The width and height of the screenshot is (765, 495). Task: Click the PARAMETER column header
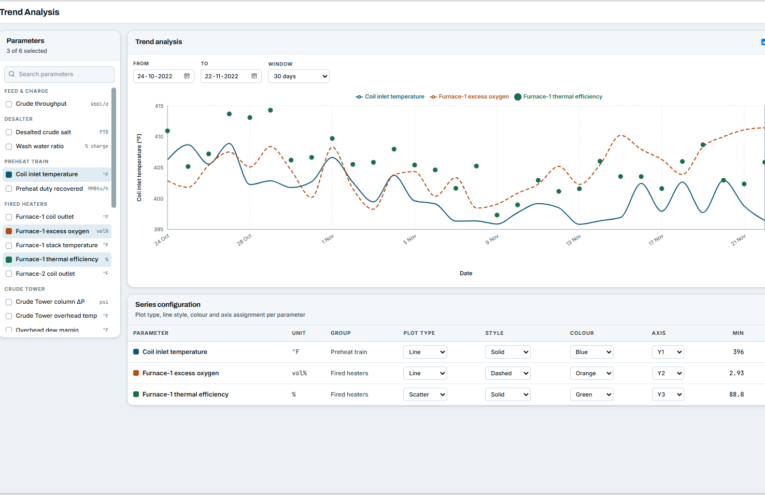[151, 333]
